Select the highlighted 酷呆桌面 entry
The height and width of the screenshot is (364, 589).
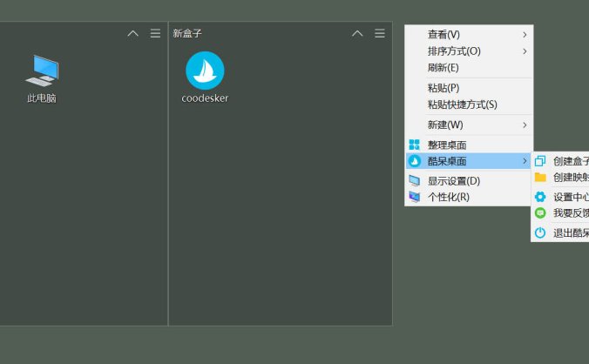469,161
